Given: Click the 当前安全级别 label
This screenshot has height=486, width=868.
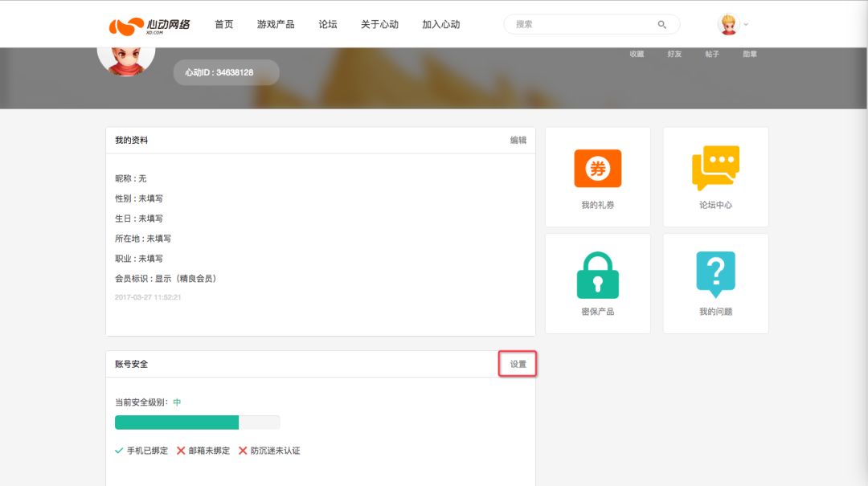Looking at the screenshot, I should tap(141, 402).
